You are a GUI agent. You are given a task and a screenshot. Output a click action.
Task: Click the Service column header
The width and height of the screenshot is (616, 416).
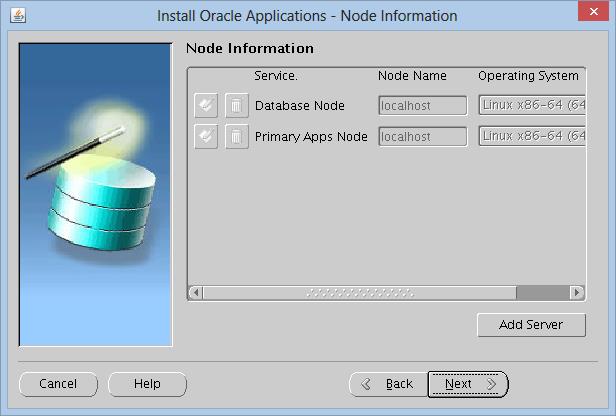[x=276, y=75]
